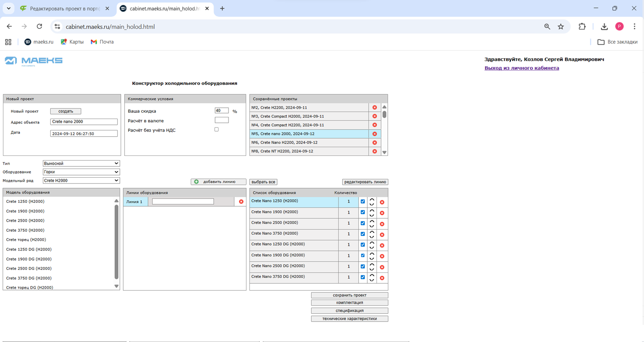This screenshot has height=342, width=644.
Task: Remove Линия 1 with its red delete icon
Action: click(x=241, y=202)
